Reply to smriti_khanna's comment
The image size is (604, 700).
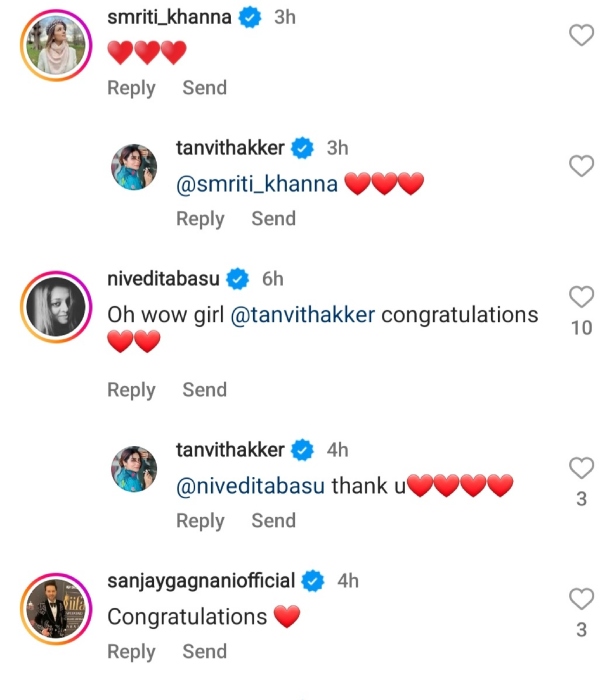131,88
